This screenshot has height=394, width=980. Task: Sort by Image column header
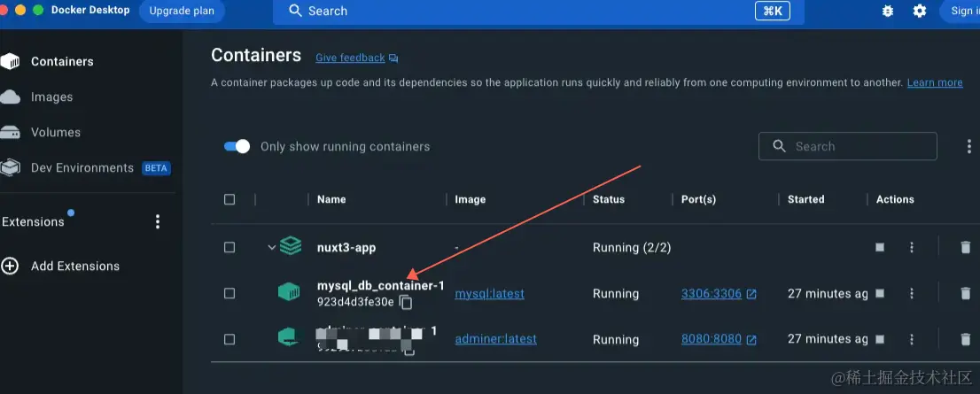470,199
